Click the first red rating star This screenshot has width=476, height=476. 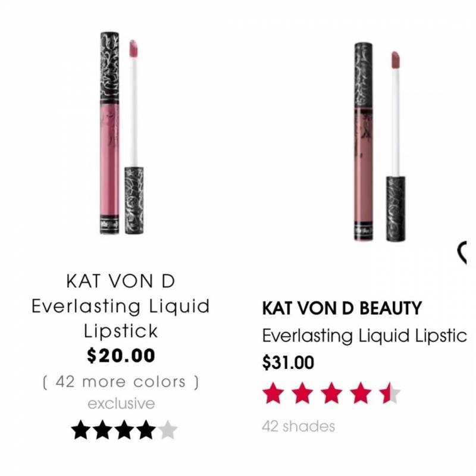273,393
